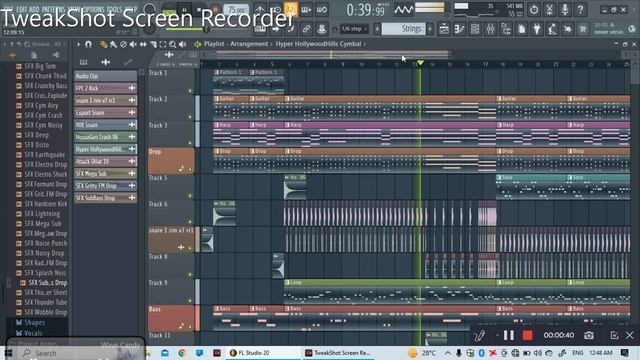Image resolution: width=640 pixels, height=360 pixels.
Task: Select the yellow pencil draw tool
Action: [104, 44]
